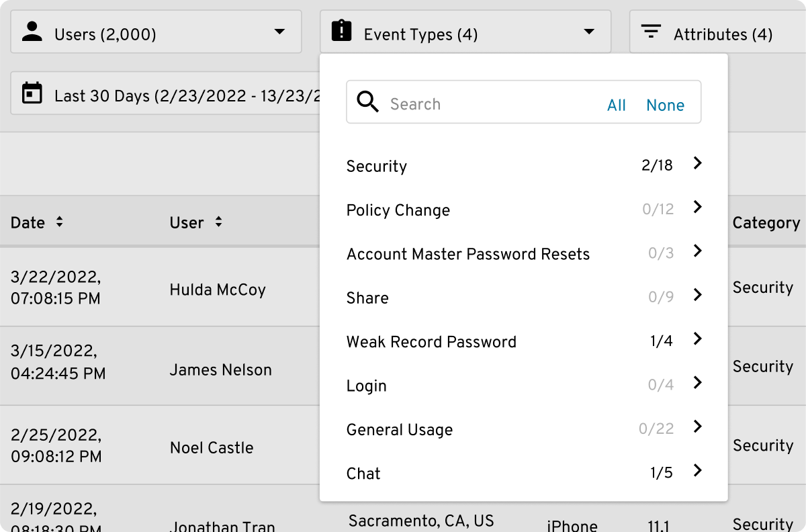Click Security category in Noel Castle row
This screenshot has width=806, height=532.
(763, 446)
